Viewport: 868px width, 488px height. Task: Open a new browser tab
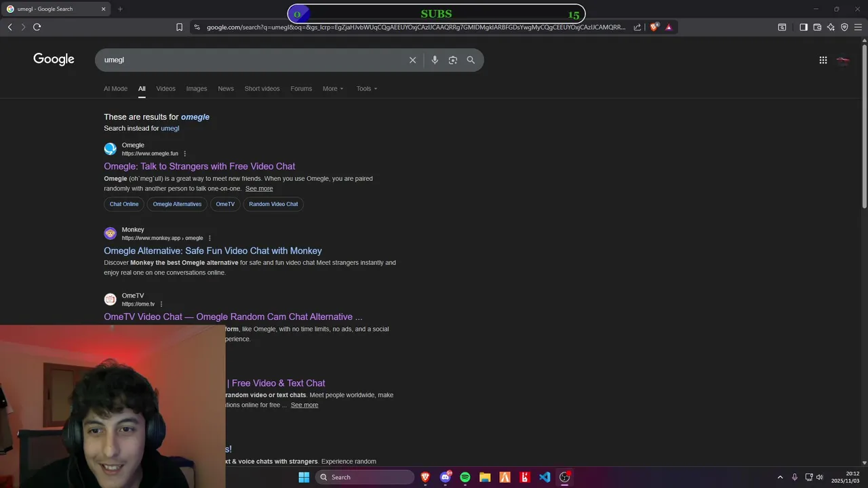[120, 9]
